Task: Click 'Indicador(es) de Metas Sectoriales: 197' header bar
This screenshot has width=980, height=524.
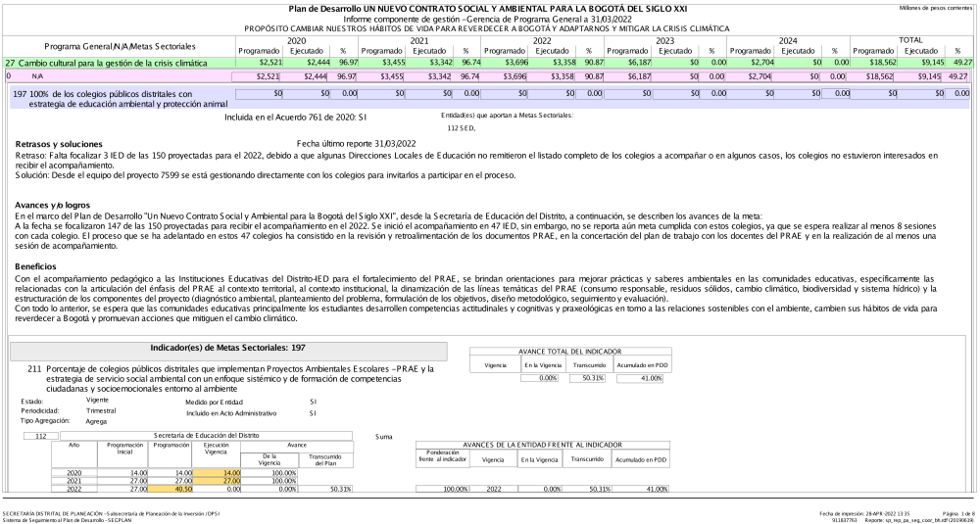Action: pyautogui.click(x=219, y=348)
